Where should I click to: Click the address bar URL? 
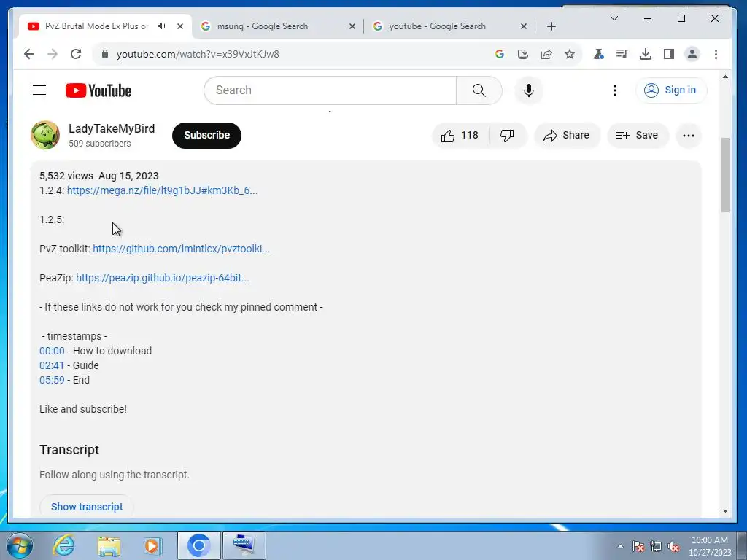coord(198,54)
